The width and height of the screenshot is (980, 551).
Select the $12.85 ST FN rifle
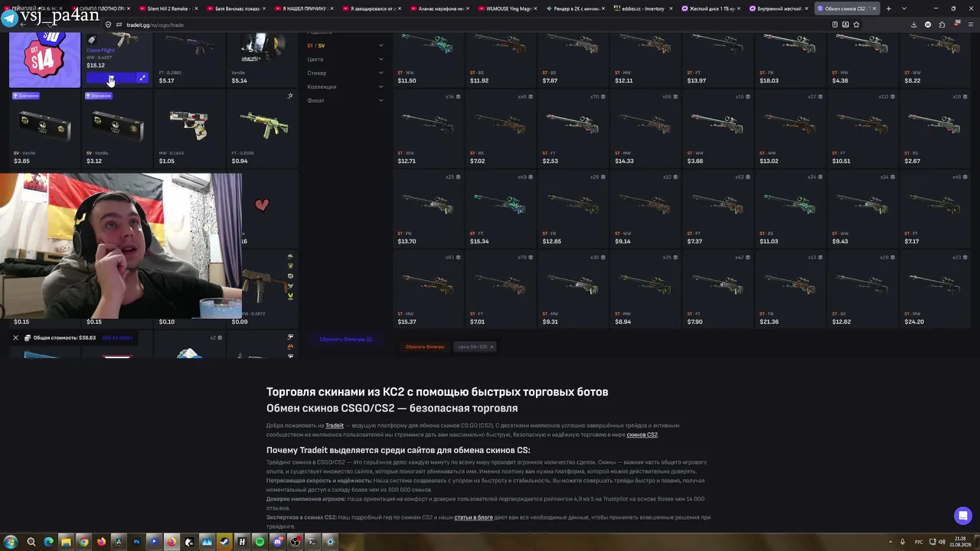573,209
